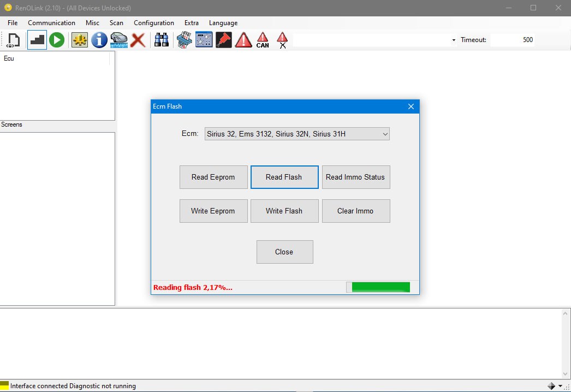The height and width of the screenshot is (392, 571).
Task: Click the binary data chip icon
Action: (x=183, y=40)
